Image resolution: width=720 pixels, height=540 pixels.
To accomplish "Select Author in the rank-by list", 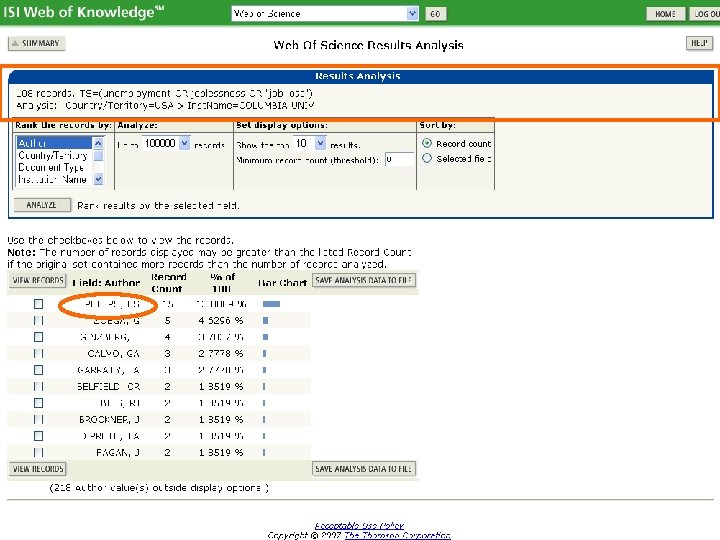I will (x=54, y=143).
